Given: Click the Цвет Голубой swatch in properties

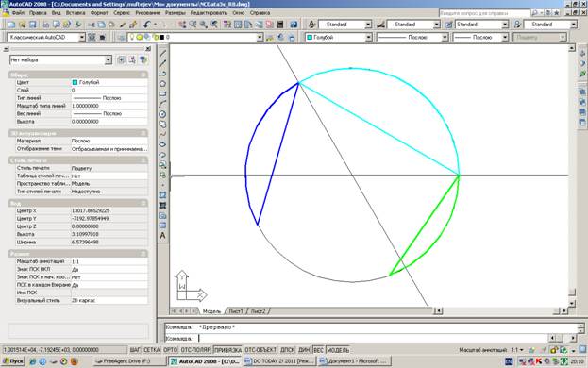Looking at the screenshot, I should pos(75,82).
